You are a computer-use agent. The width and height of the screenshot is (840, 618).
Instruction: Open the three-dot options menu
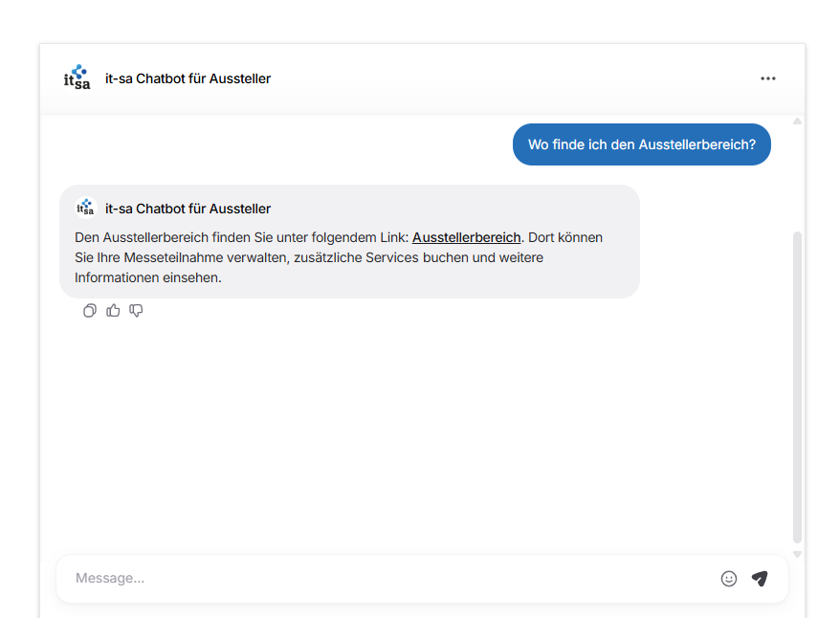[x=767, y=78]
